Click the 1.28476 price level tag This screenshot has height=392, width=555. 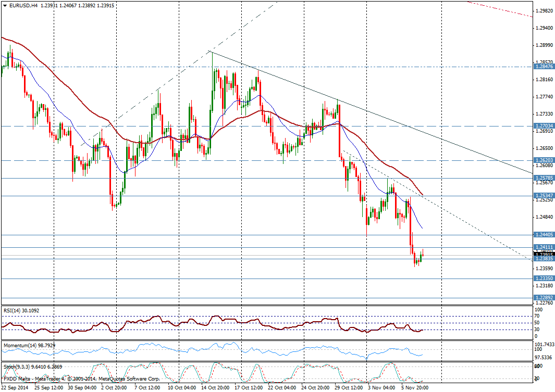click(x=544, y=67)
